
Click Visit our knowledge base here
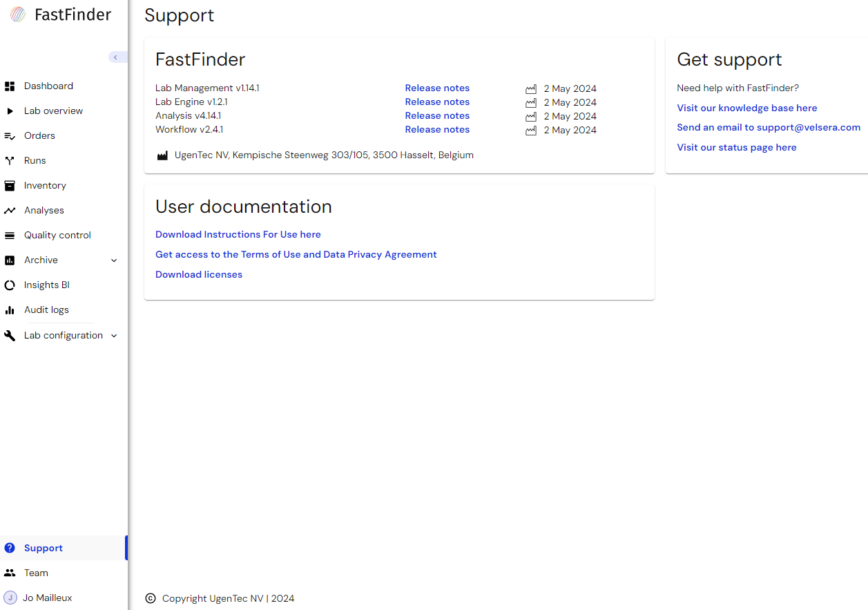[747, 108]
